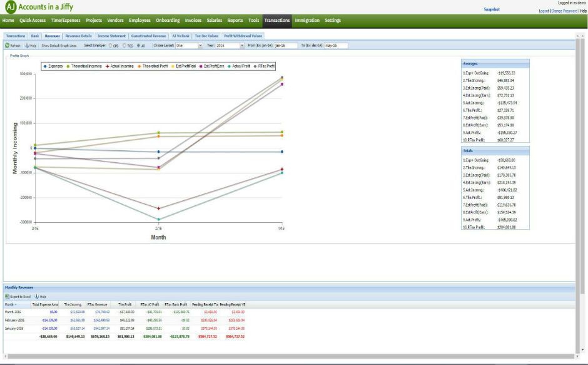
Task: Click the Averages panel header
Action: 495,63
